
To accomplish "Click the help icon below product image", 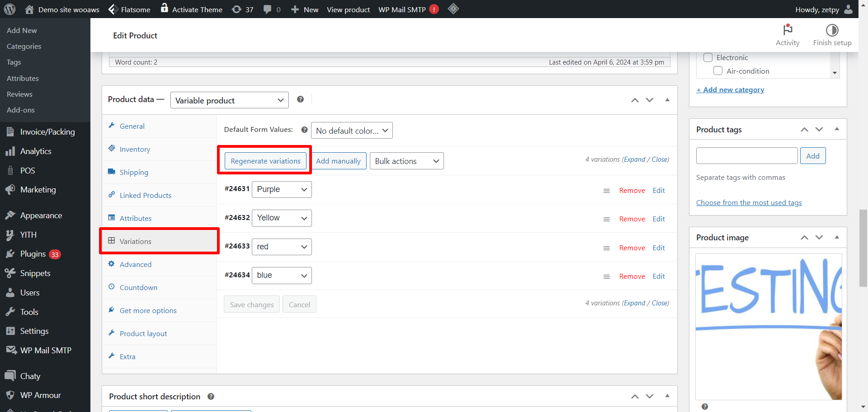I will point(705,407).
